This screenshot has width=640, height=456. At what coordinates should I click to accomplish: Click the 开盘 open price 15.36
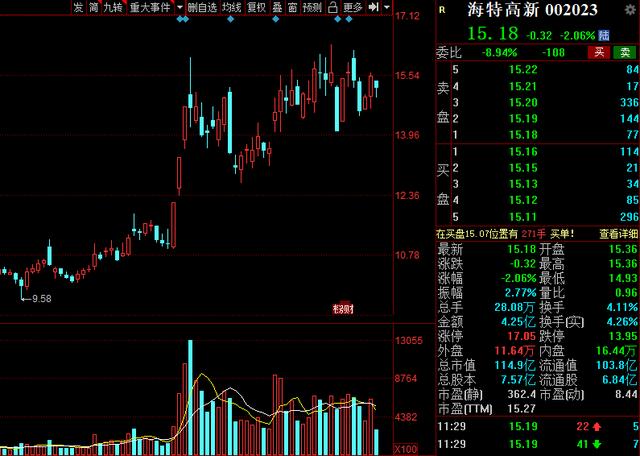tap(623, 249)
